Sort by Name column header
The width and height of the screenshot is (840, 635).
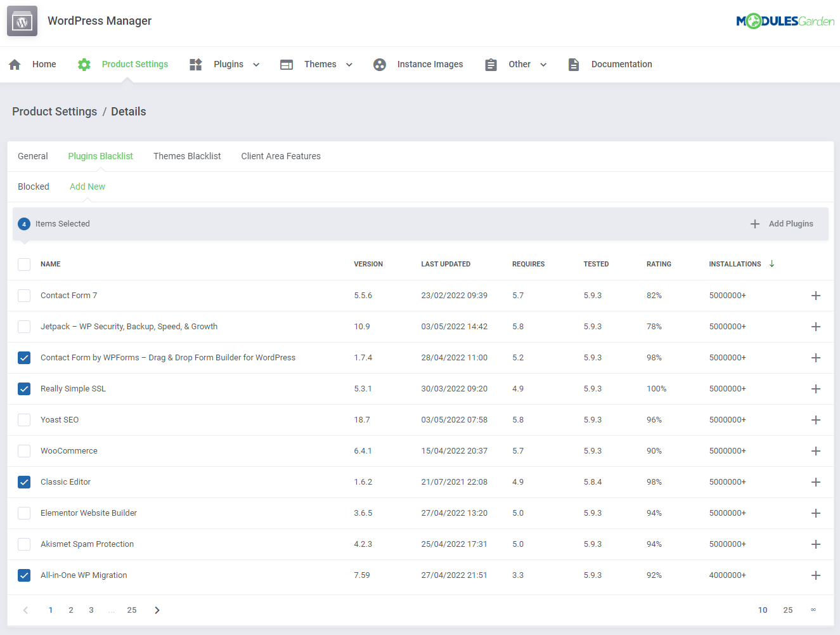(x=51, y=264)
